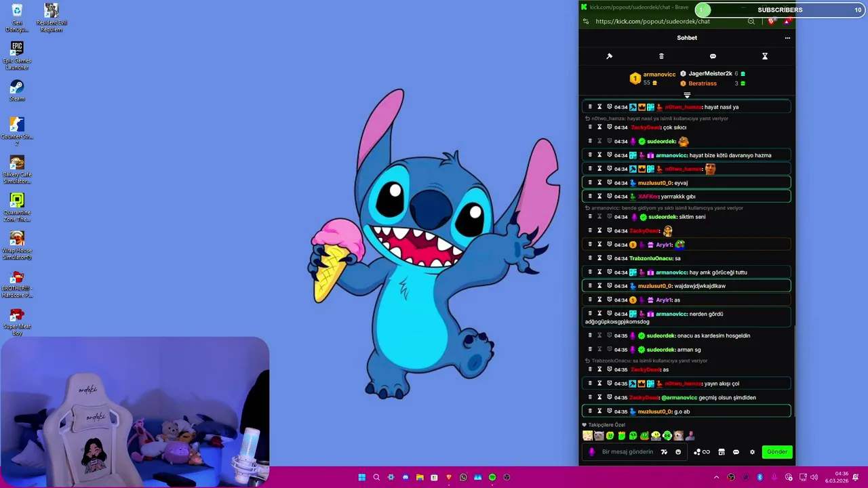
Task: Click the ban icon beside 'eyvaj' message
Action: [x=609, y=182]
